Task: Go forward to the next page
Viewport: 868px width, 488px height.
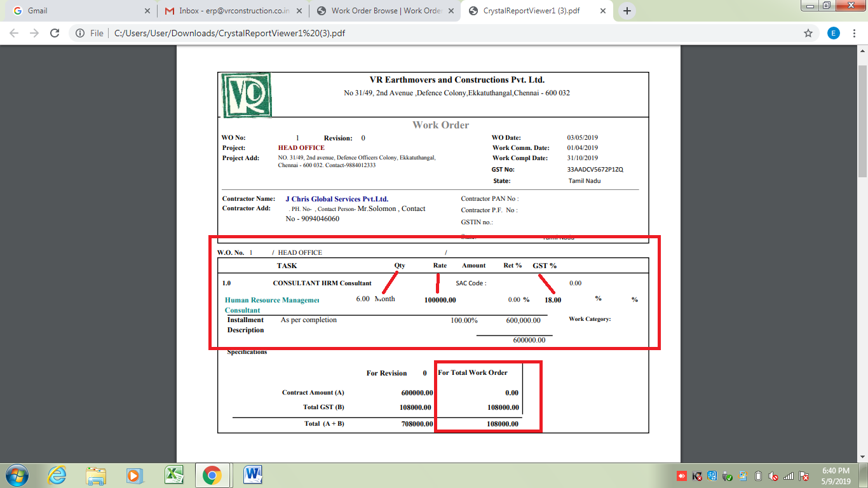Action: coord(34,33)
